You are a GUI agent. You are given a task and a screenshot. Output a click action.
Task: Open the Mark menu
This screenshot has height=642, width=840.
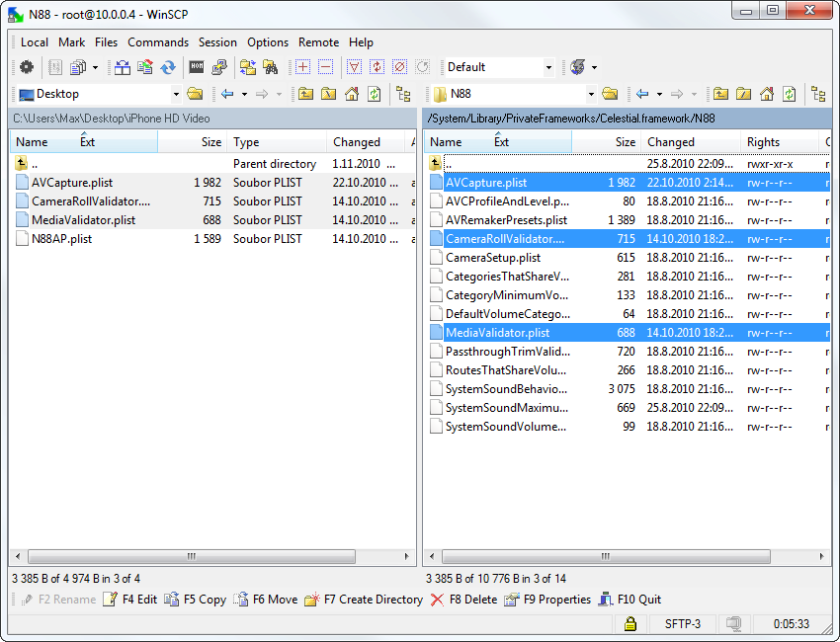pos(72,42)
